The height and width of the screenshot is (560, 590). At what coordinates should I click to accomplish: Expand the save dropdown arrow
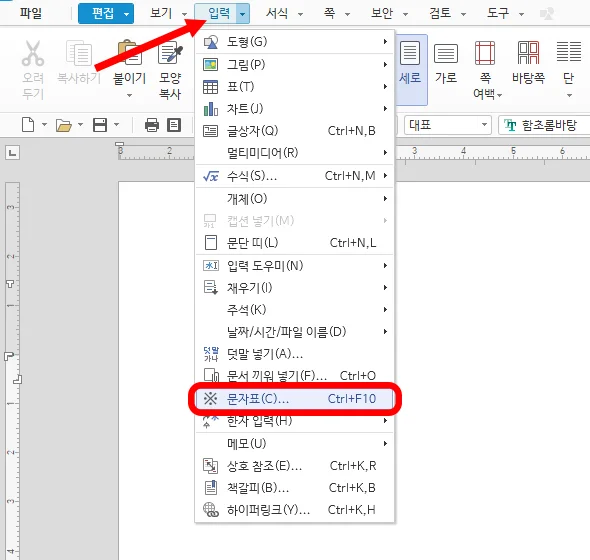[117, 125]
